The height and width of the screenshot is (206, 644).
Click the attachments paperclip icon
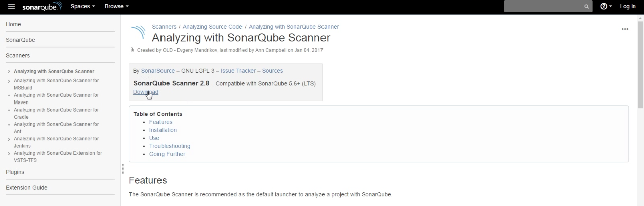(x=132, y=50)
